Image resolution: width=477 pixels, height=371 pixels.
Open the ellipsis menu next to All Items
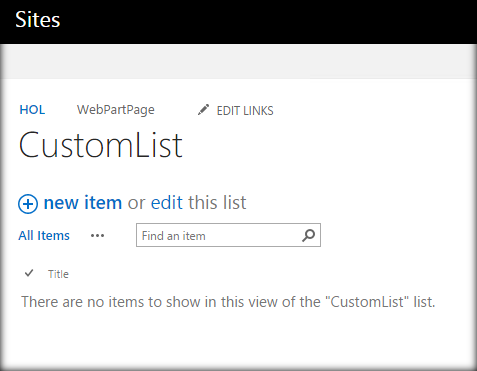pyautogui.click(x=97, y=236)
